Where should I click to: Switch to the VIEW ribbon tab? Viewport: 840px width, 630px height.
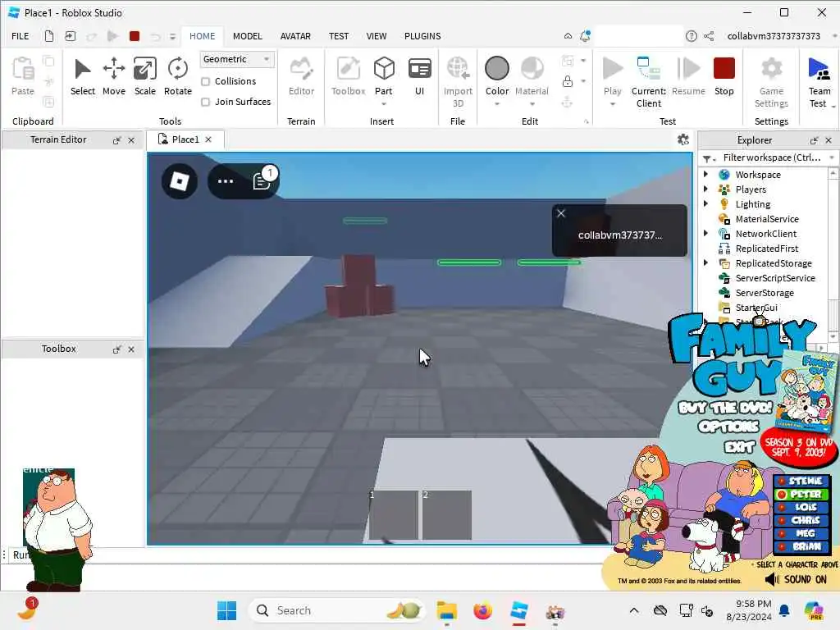376,36
